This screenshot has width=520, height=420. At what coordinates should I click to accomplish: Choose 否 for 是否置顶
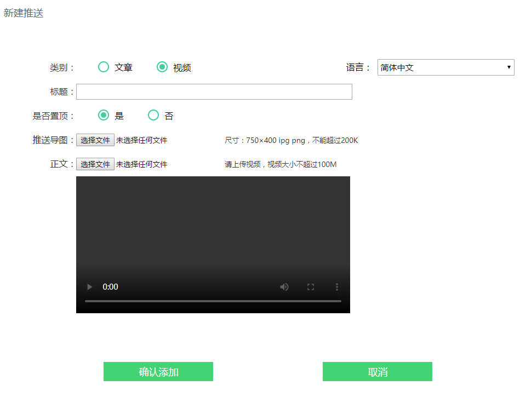pyautogui.click(x=153, y=115)
